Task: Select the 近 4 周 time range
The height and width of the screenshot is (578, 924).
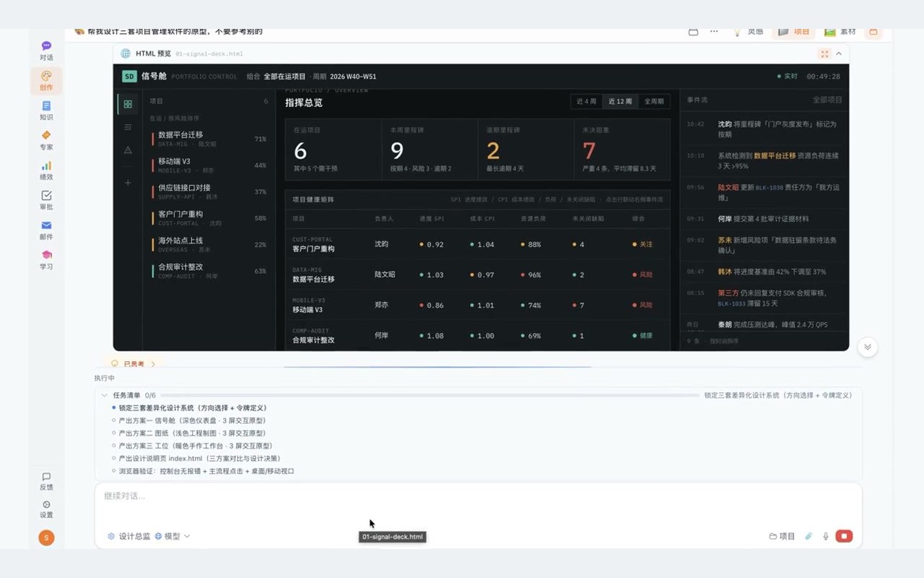Action: (586, 101)
